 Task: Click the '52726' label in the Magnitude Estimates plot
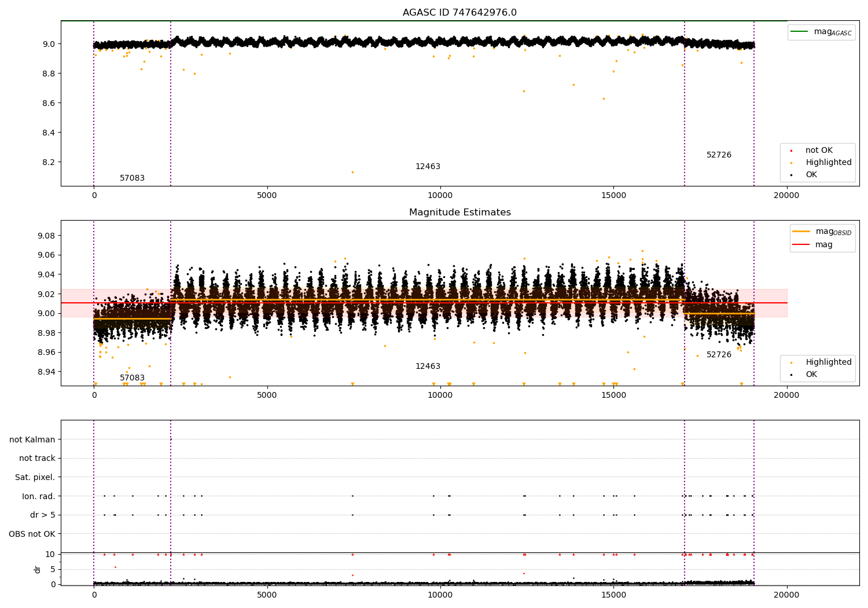click(x=719, y=355)
